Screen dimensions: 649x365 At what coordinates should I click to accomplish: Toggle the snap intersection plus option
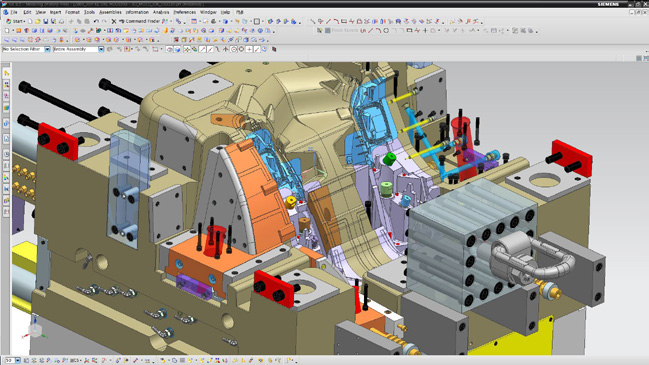coord(249,49)
